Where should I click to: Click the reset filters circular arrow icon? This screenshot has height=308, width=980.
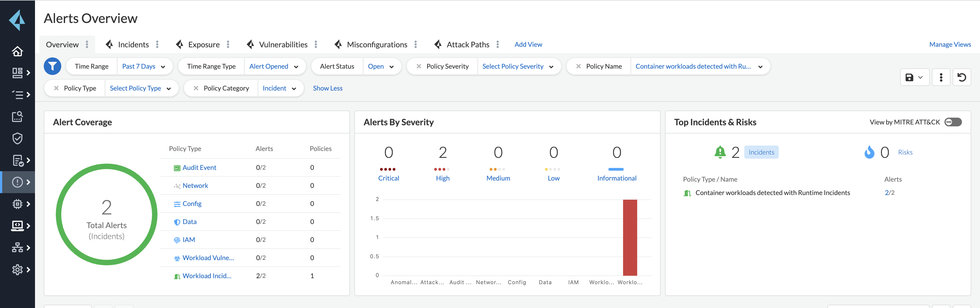(x=961, y=77)
